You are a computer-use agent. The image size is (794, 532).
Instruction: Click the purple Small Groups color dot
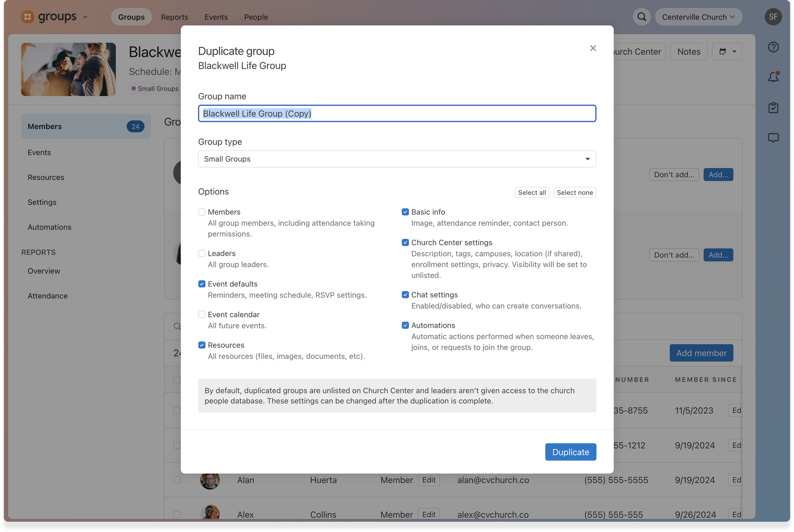(x=134, y=89)
